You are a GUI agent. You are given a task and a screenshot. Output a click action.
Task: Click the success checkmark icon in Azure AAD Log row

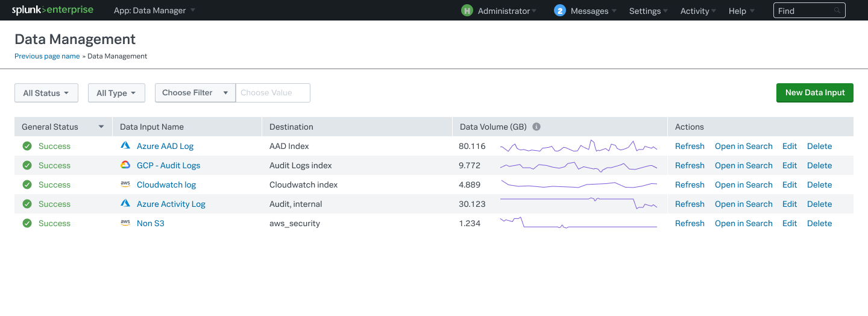pos(27,146)
